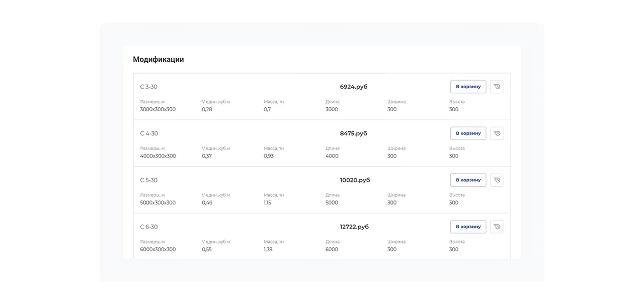The height and width of the screenshot is (305, 644).
Task: Select the С 4-30 modification title
Action: pos(149,133)
